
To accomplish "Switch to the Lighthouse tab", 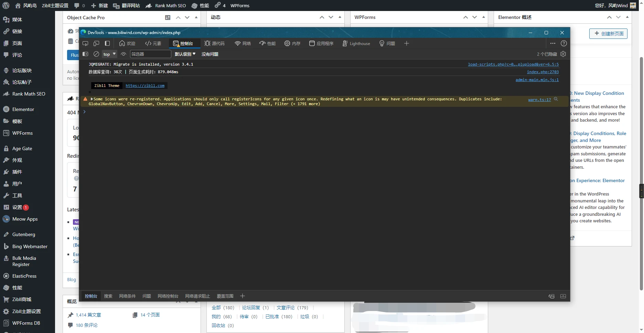I will point(356,43).
